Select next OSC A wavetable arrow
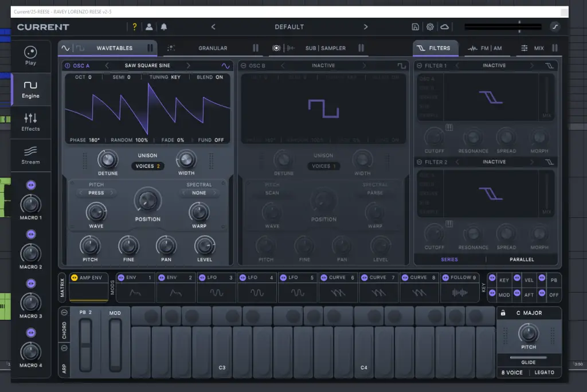 (188, 65)
